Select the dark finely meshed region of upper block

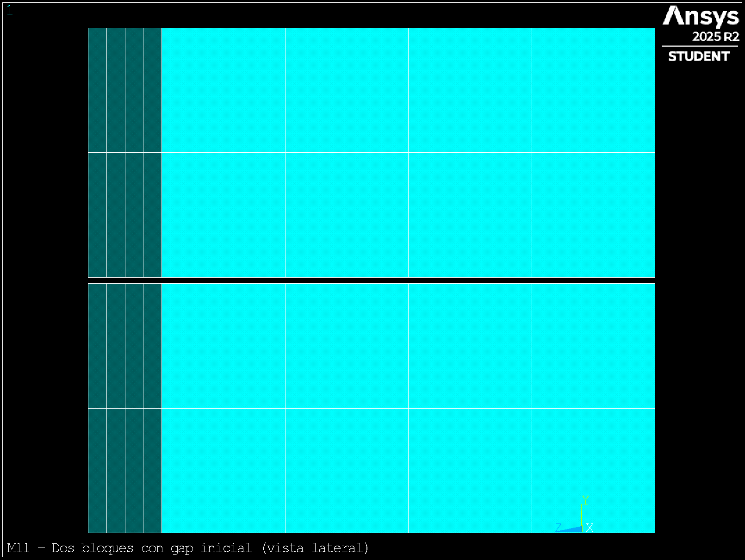pyautogui.click(x=125, y=153)
